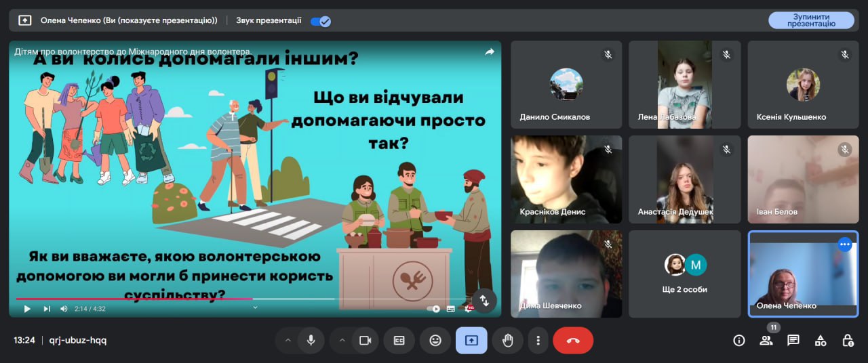Open meeting details info icon
This screenshot has width=868, height=363.
coord(739,341)
